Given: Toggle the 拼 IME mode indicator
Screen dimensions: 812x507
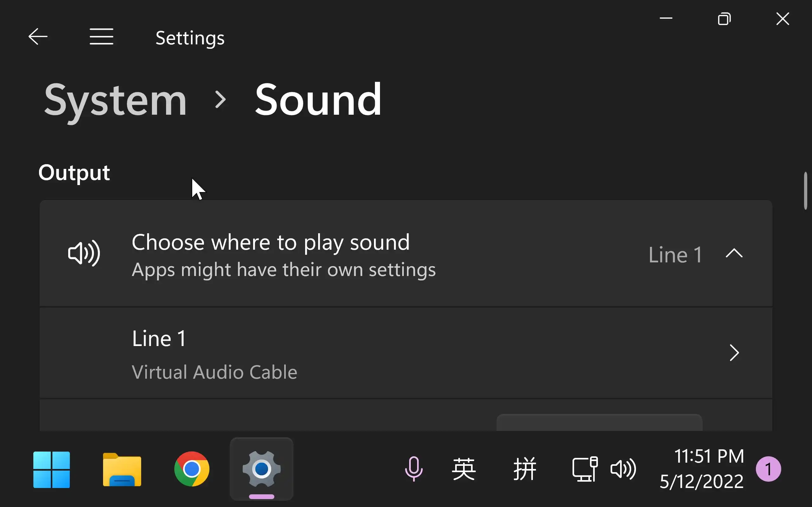Looking at the screenshot, I should coord(525,469).
